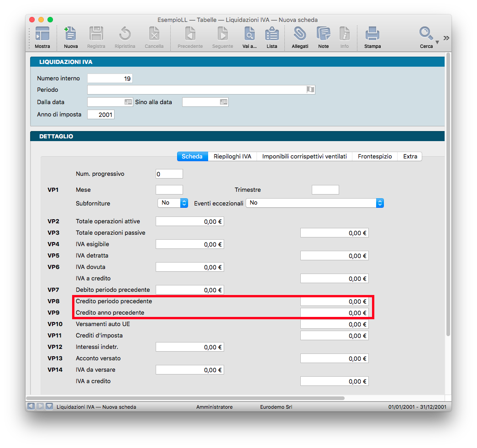Print using the Stampa icon

point(372,34)
